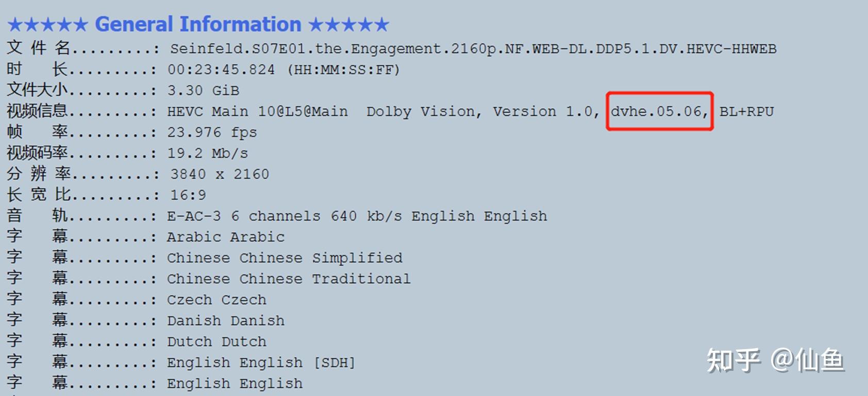Viewport: 868px width, 396px height.
Task: Click the Danish subtitle entry
Action: (225, 321)
